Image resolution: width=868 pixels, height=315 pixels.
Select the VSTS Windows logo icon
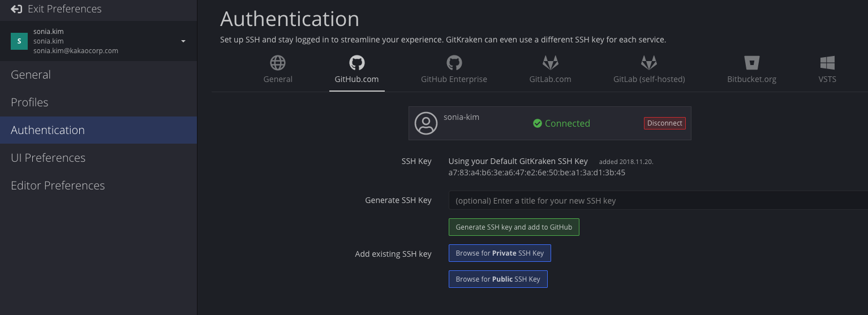[827, 62]
